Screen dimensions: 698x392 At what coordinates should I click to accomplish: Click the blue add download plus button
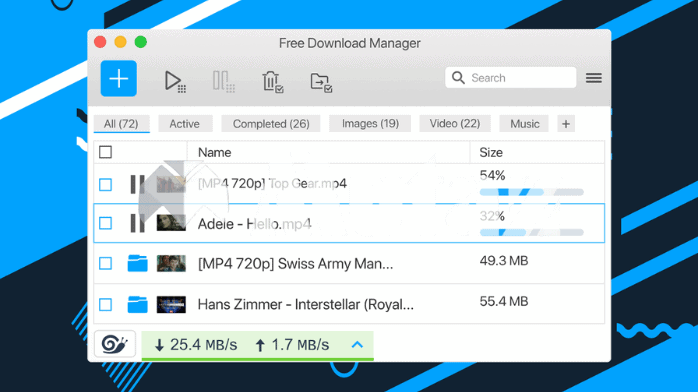click(x=118, y=79)
